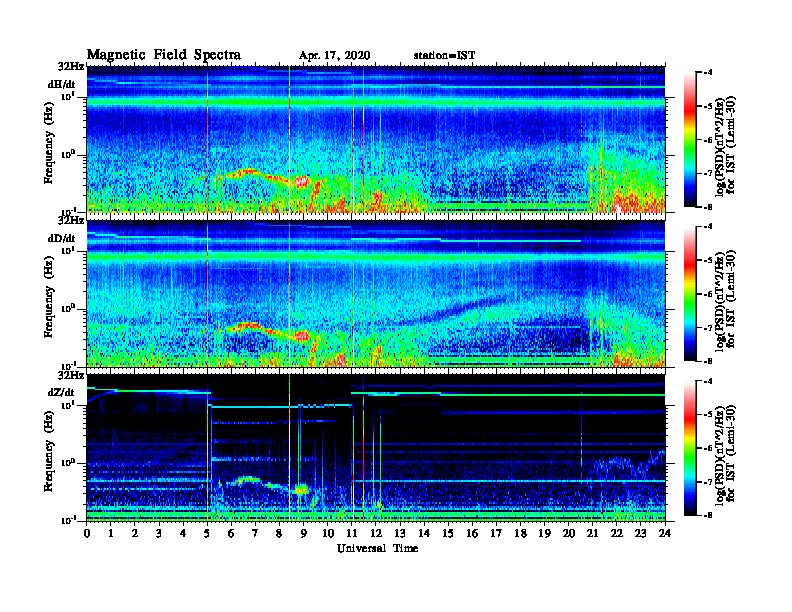Click the hour '14' tick label
Image resolution: width=792 pixels, height=612 pixels.
point(424,533)
